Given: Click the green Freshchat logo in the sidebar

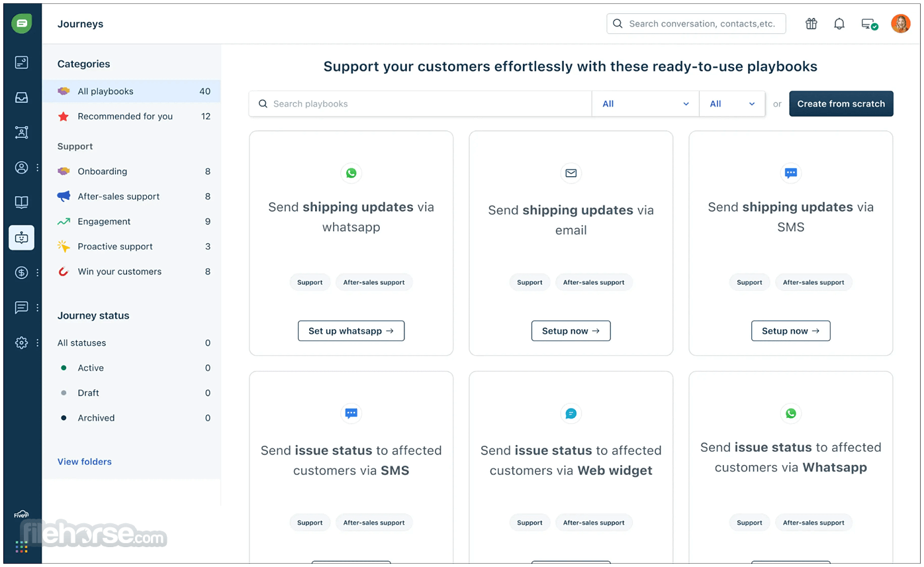Looking at the screenshot, I should coord(22,24).
